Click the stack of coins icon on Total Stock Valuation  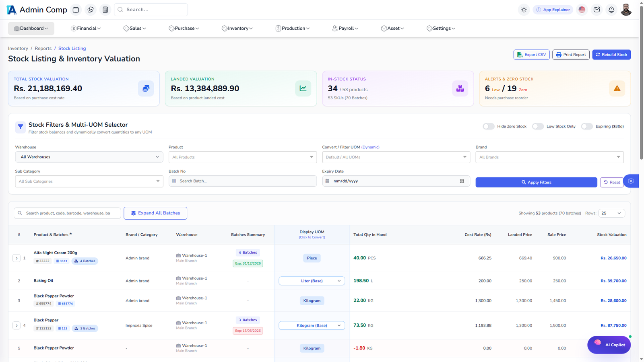[x=146, y=88]
